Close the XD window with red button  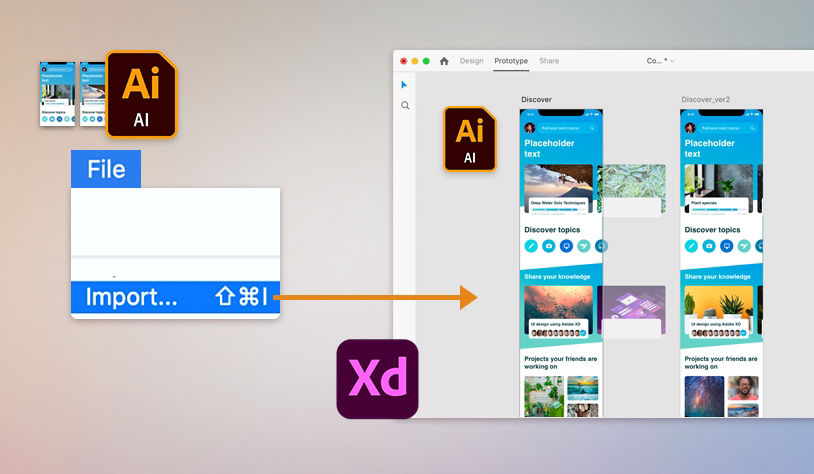click(x=403, y=61)
